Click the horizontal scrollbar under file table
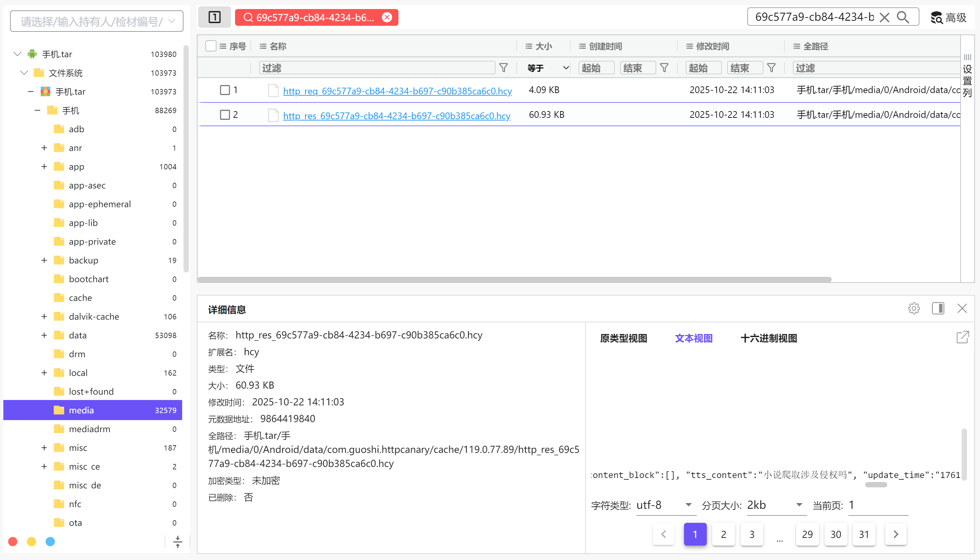 [x=514, y=279]
